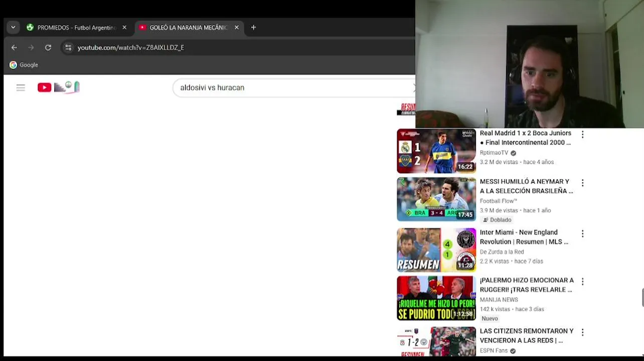Go back to the previous page
This screenshot has width=644, height=361.
tap(14, 48)
